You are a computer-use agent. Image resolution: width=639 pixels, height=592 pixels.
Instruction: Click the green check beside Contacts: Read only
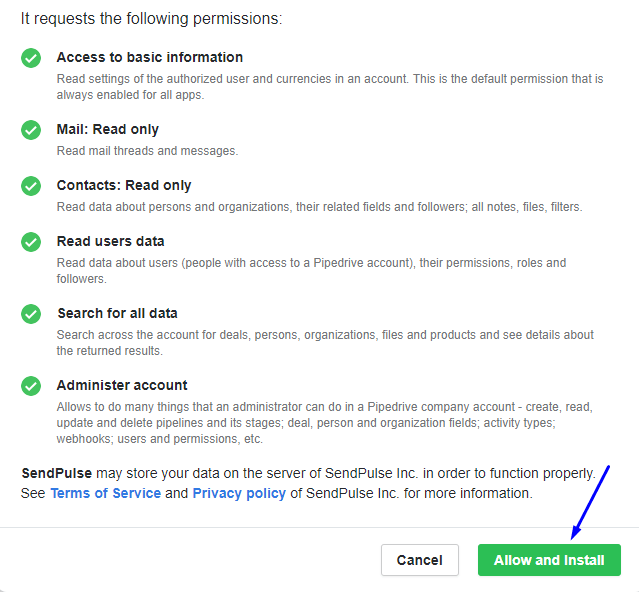click(31, 186)
